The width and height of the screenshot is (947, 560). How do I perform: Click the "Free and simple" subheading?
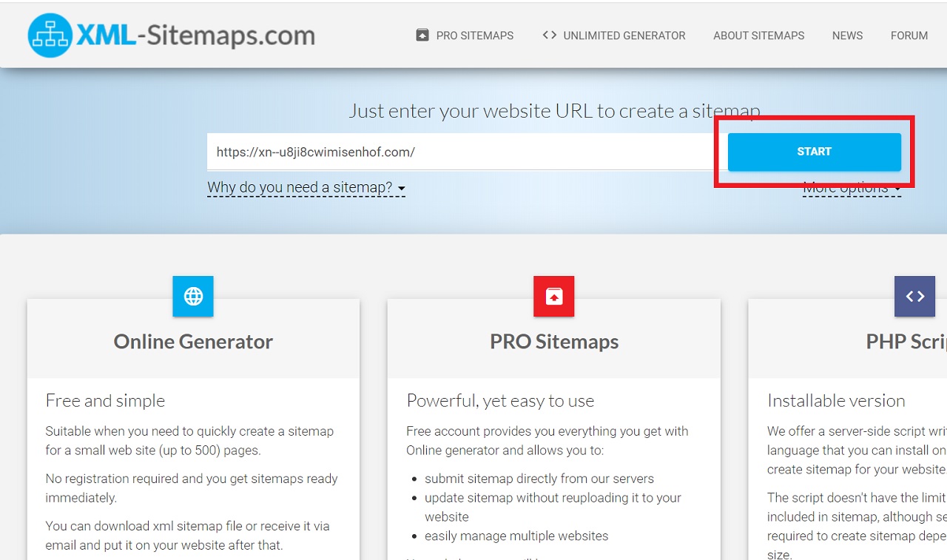point(105,401)
